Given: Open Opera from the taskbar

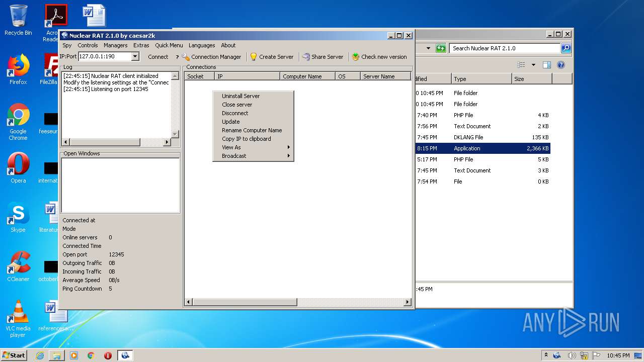Looking at the screenshot, I should (108, 355).
